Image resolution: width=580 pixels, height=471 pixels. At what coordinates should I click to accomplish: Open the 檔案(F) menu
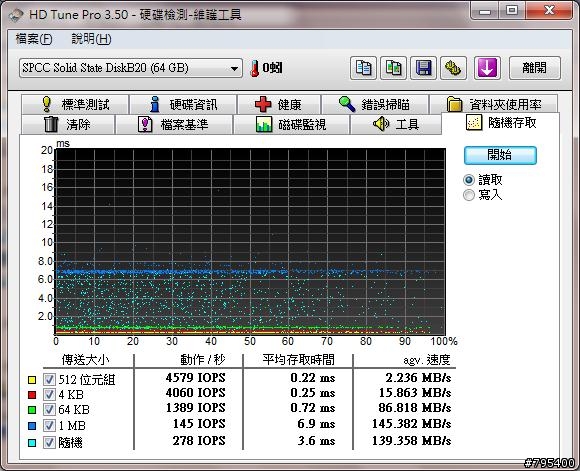[x=34, y=39]
